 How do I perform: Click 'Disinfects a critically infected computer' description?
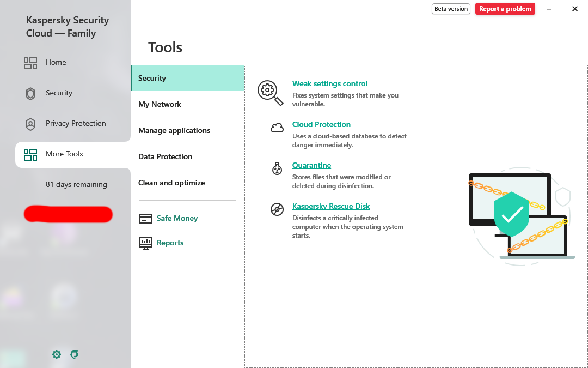click(x=347, y=227)
